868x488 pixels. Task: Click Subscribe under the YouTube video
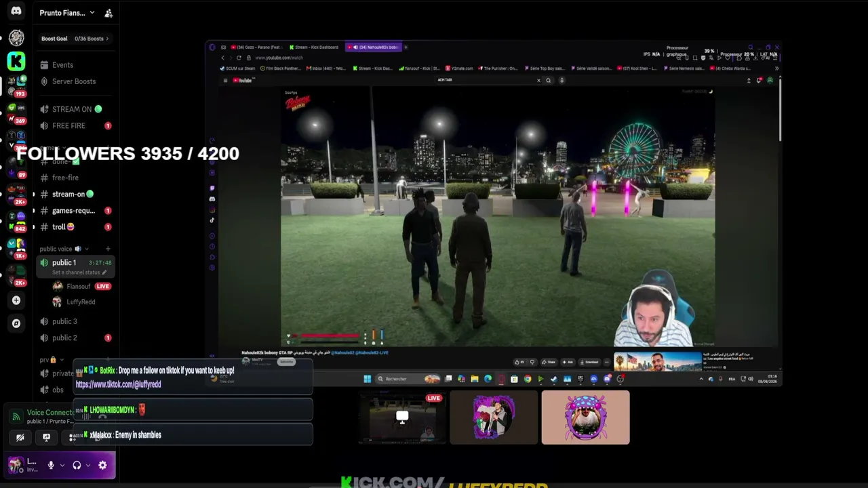tap(287, 362)
